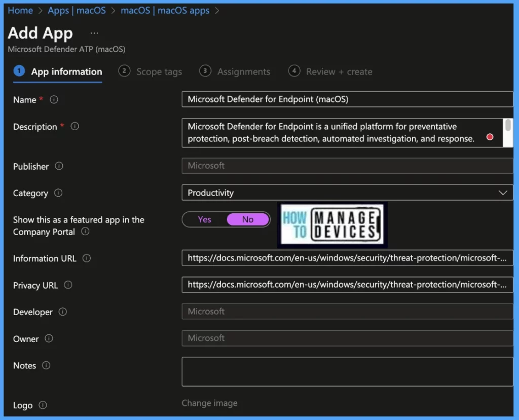Viewport: 519px width, 420px height.
Task: Click the Logo info icon
Action: (x=43, y=405)
